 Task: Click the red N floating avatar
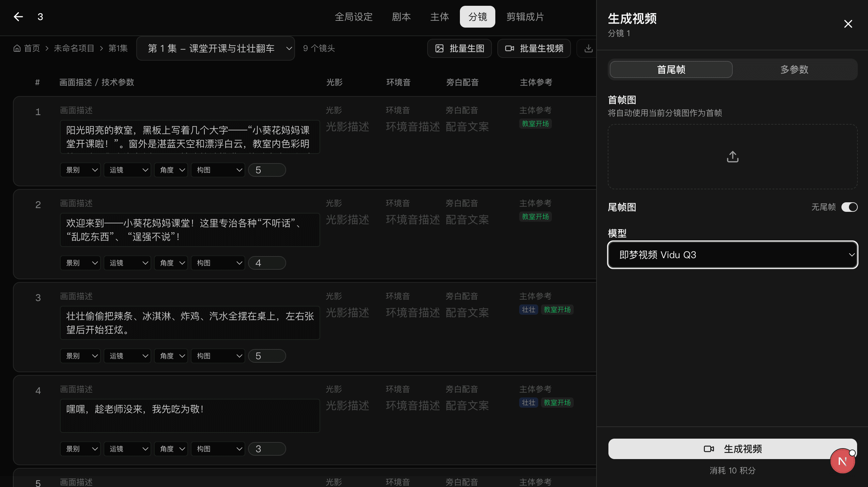pyautogui.click(x=842, y=461)
